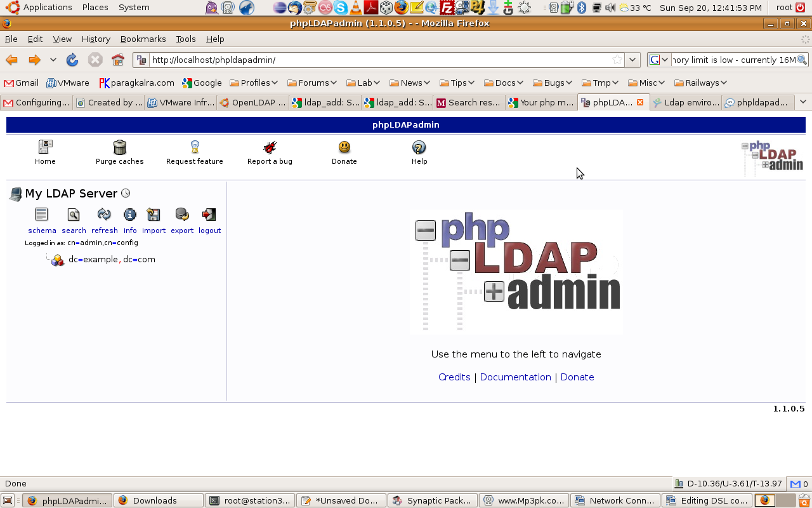Screen dimensions: 812x508
Task: Open the server info icon
Action: coord(130,215)
